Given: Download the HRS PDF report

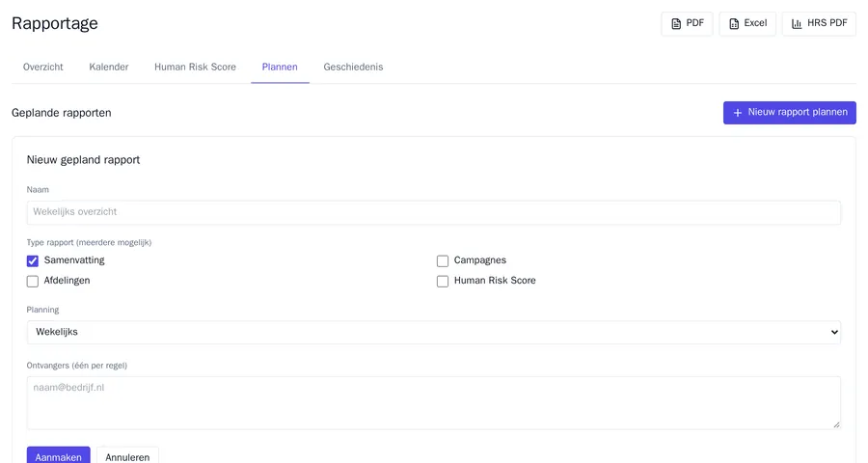Looking at the screenshot, I should click(x=819, y=24).
